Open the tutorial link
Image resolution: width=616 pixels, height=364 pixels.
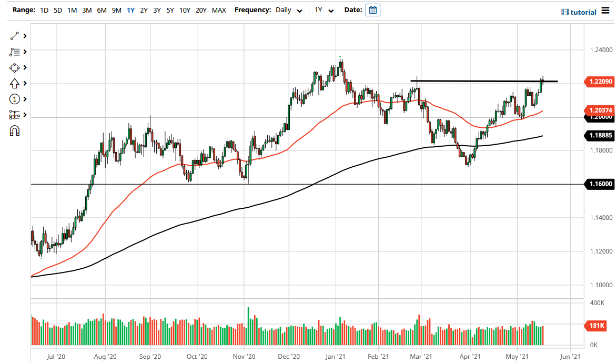[583, 12]
